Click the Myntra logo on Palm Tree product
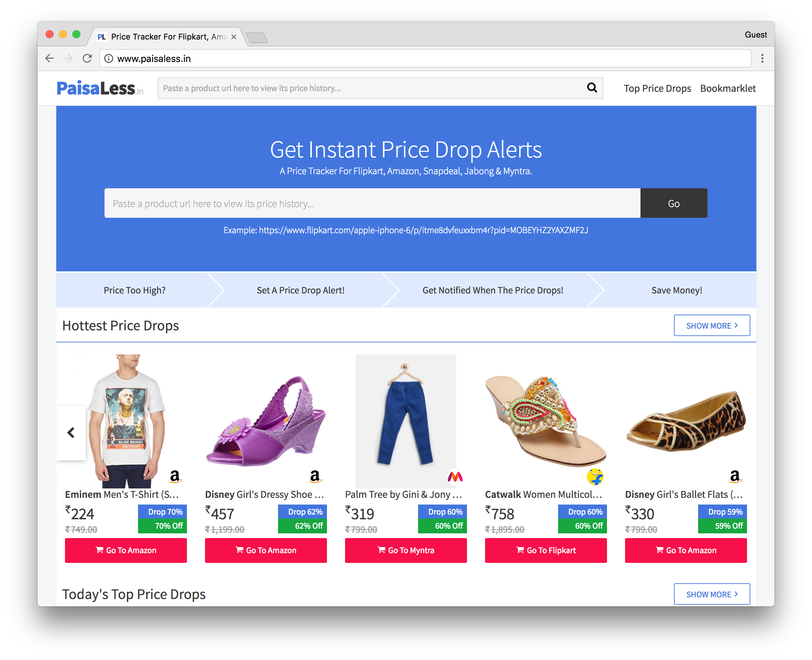 click(x=455, y=476)
